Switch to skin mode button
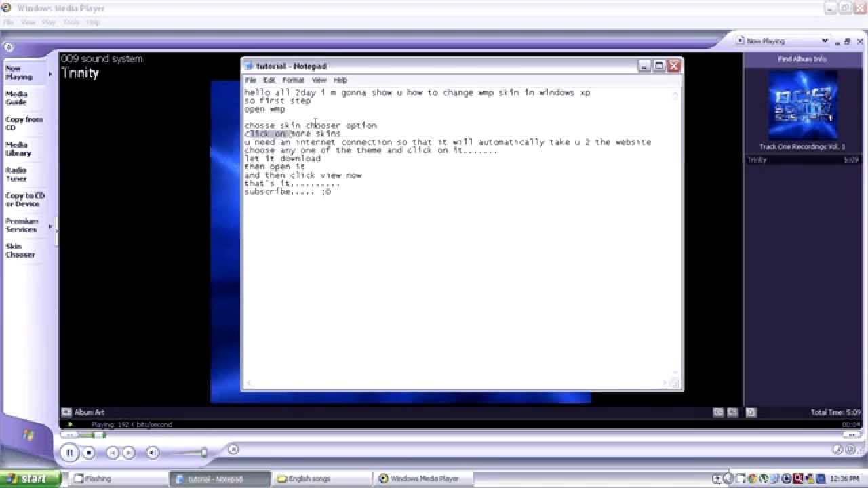 click(852, 449)
